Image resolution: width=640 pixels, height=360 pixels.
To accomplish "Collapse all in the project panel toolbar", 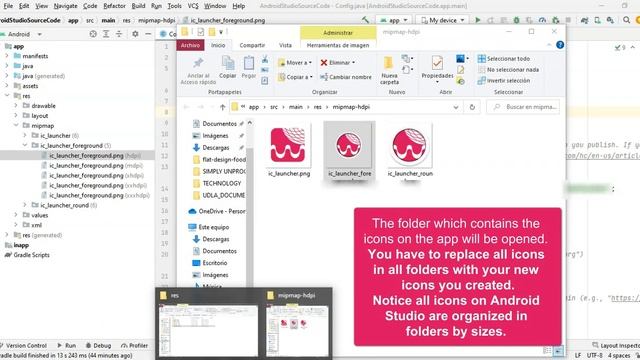I will point(119,34).
